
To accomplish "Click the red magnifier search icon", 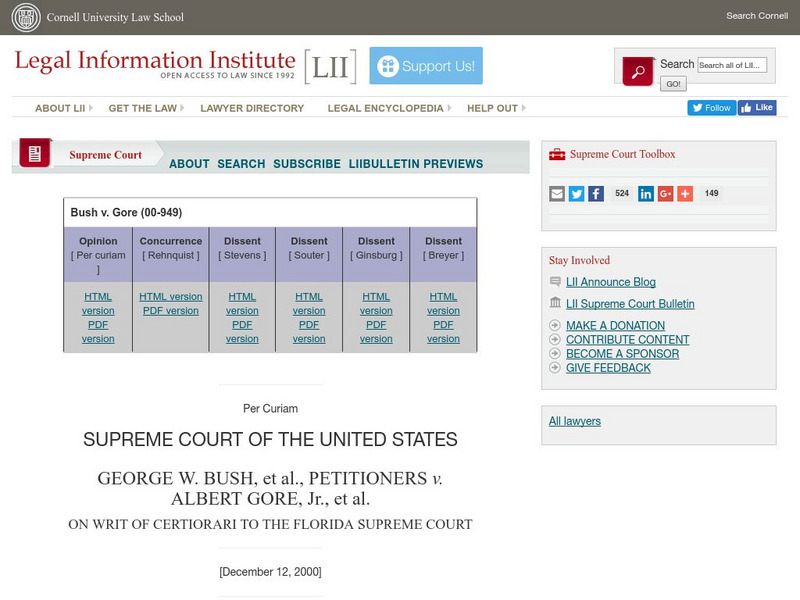I will (x=638, y=71).
